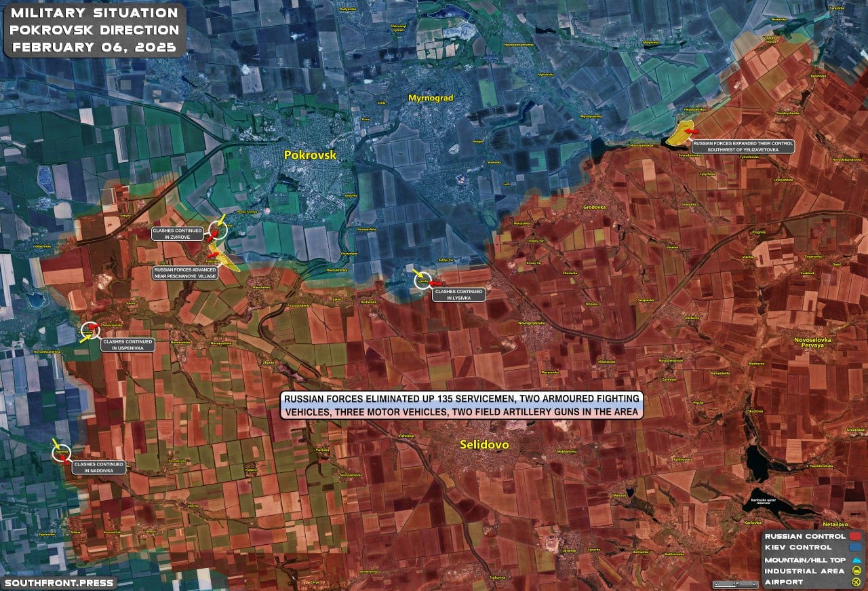Click the 'Novoselovka Pervaya' label
This screenshot has width=868, height=591.
812,342
